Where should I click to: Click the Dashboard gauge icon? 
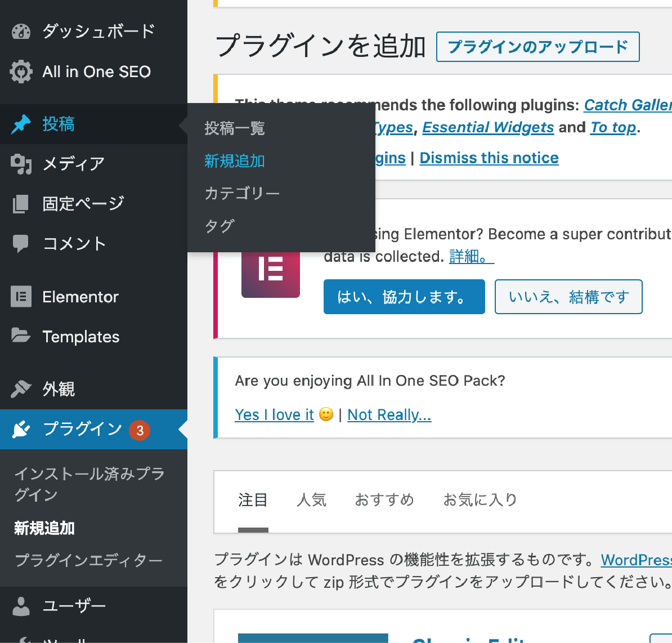tap(21, 32)
